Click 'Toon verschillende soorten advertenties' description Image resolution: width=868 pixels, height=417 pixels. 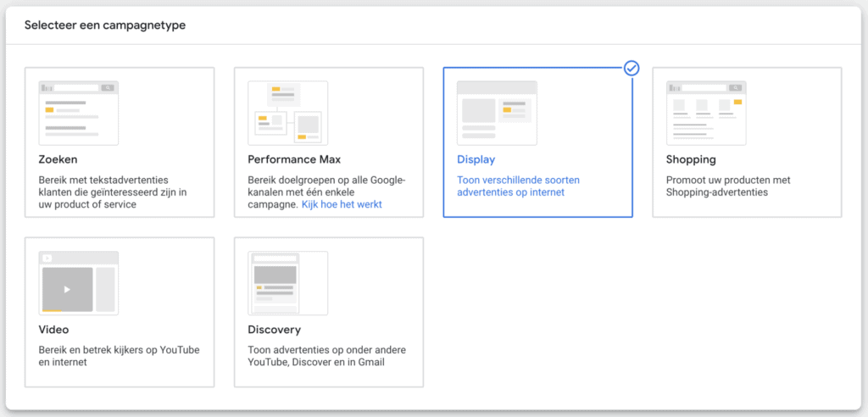(518, 186)
